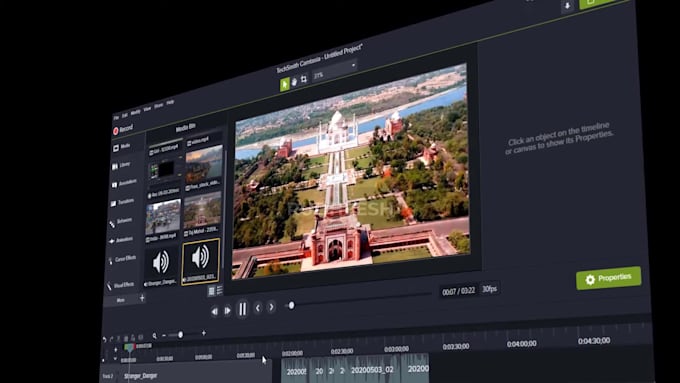Select the 20200503_02 clip on the timeline
Screen dimensions: 680x383
click(372, 370)
